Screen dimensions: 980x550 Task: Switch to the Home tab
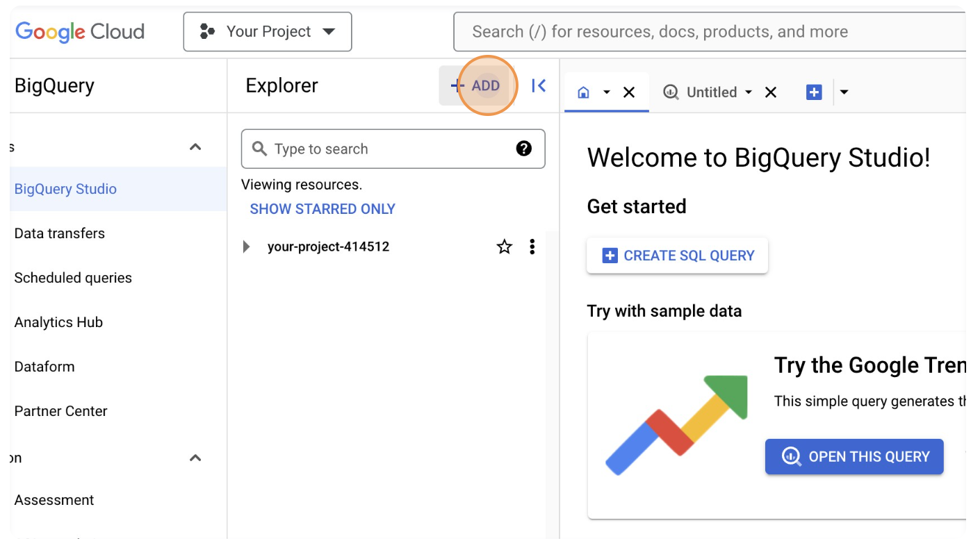584,92
